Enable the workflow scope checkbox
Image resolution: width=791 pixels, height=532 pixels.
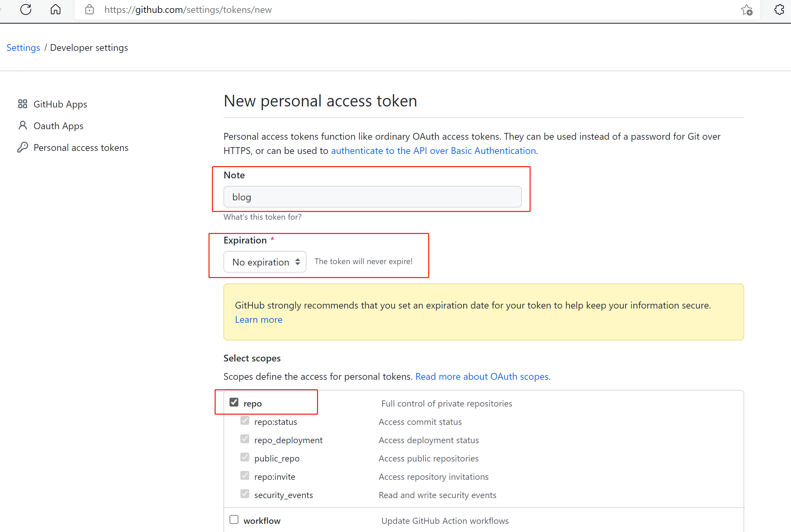click(x=234, y=520)
